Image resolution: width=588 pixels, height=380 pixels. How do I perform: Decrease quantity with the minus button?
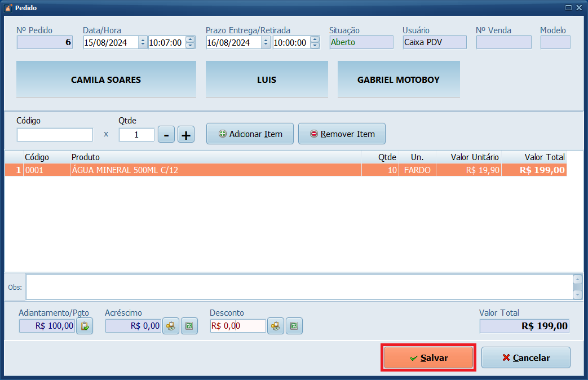coord(166,135)
